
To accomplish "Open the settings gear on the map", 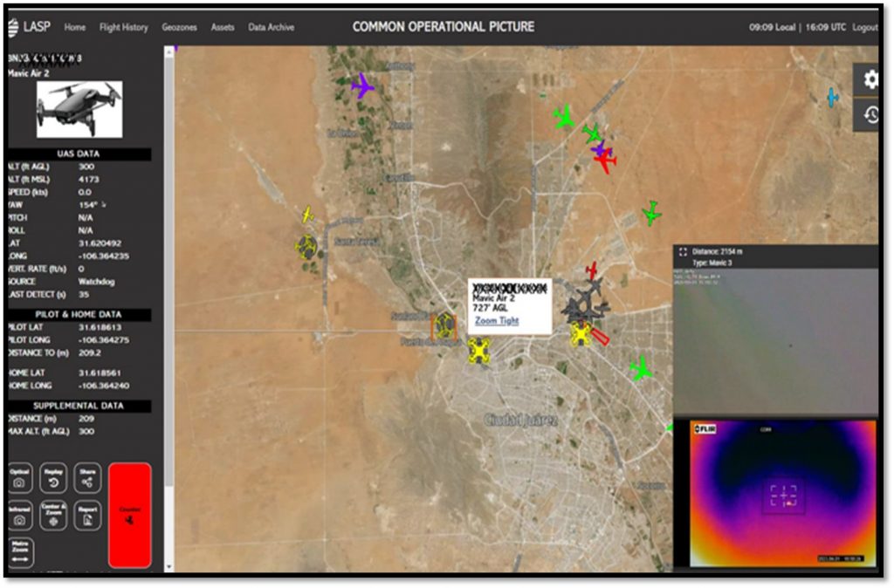I will (x=870, y=79).
